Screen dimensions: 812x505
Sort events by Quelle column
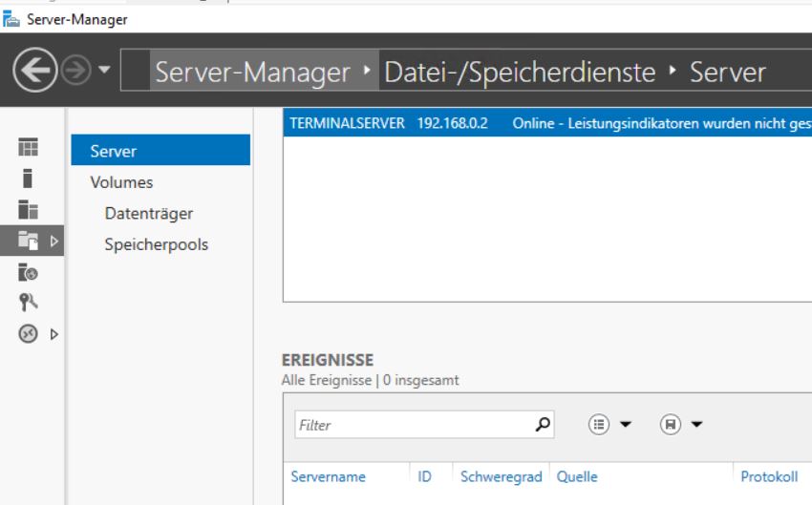[x=577, y=476]
